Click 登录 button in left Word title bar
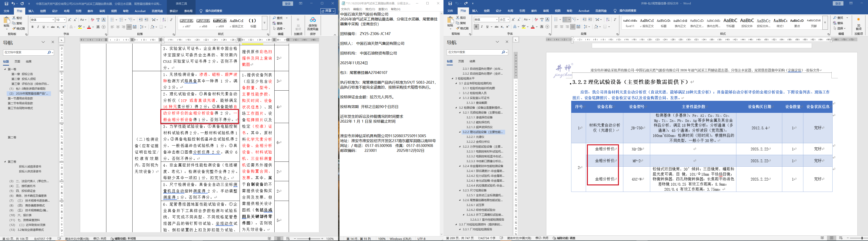 287,4
